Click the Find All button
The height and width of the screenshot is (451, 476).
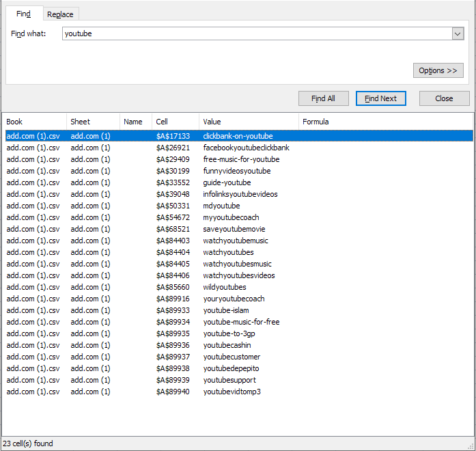coord(323,98)
